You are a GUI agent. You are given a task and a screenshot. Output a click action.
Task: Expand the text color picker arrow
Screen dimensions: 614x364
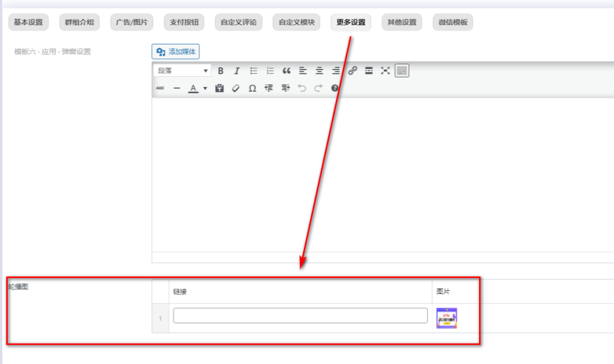pyautogui.click(x=205, y=89)
